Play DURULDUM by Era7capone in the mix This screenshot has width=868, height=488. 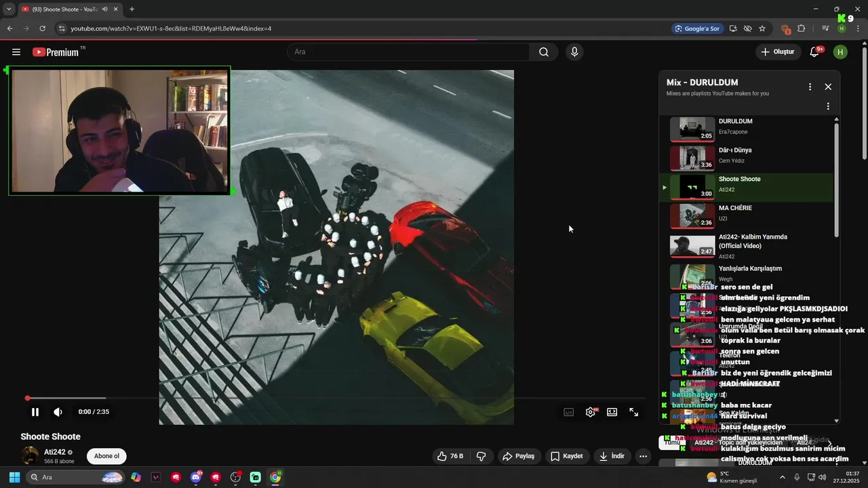click(x=746, y=129)
